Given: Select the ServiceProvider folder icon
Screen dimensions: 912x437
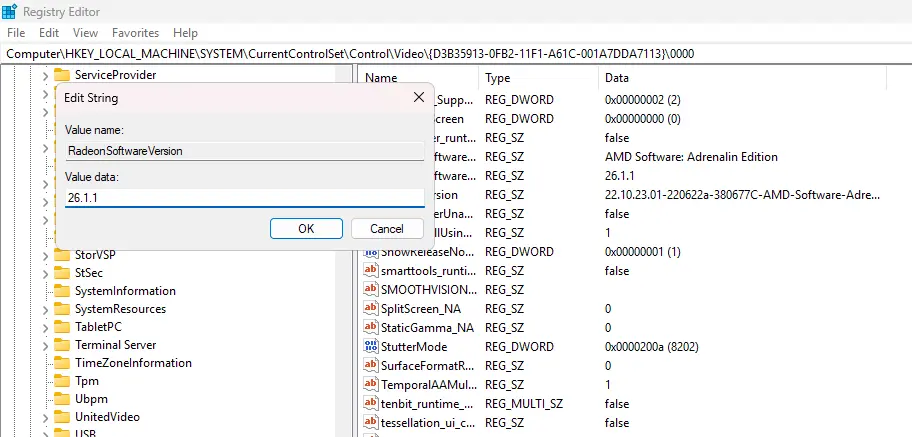Looking at the screenshot, I should [x=62, y=75].
